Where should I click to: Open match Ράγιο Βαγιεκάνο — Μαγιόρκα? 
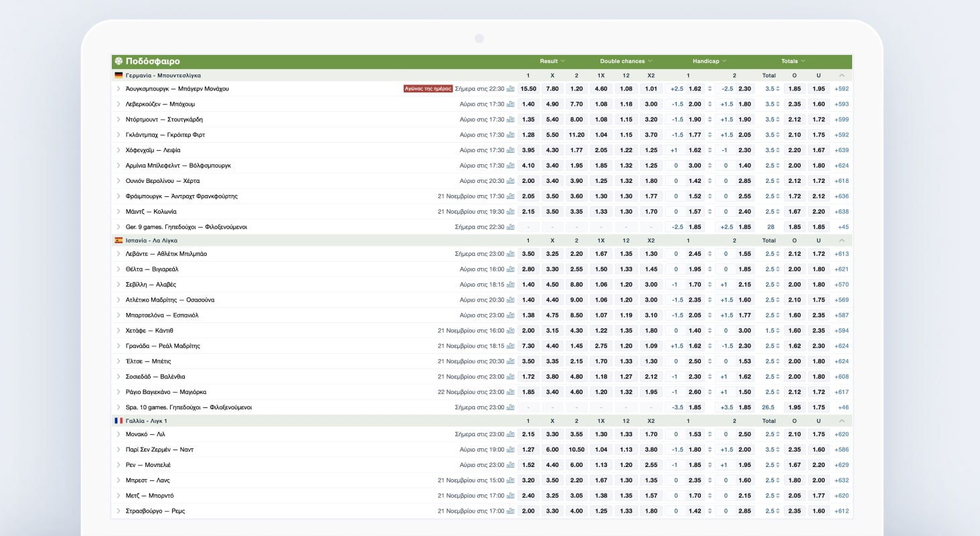pos(166,392)
